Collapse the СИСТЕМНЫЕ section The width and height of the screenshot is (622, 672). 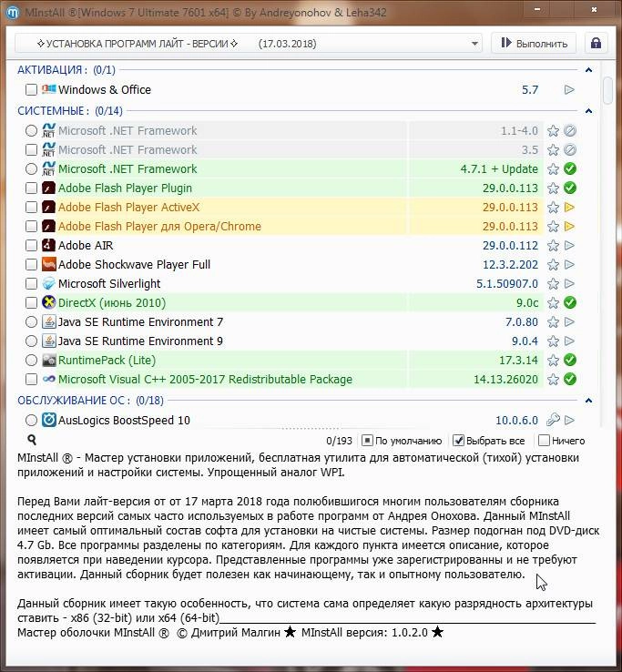click(x=589, y=111)
